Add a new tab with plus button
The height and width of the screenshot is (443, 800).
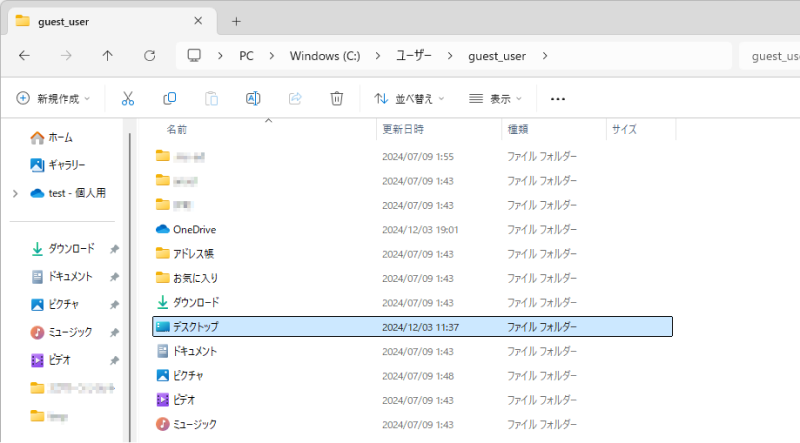click(236, 21)
